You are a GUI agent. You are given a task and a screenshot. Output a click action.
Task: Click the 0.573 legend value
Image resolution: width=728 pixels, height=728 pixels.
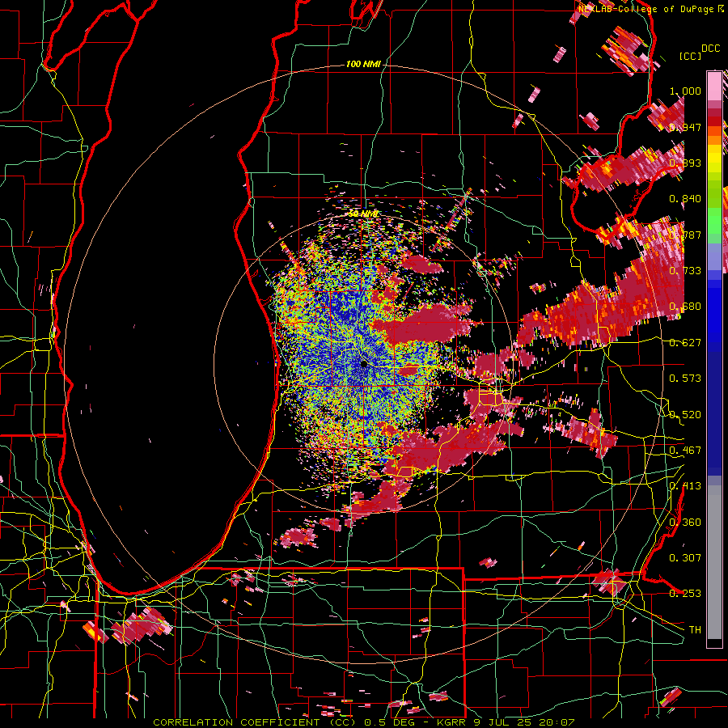pos(685,378)
